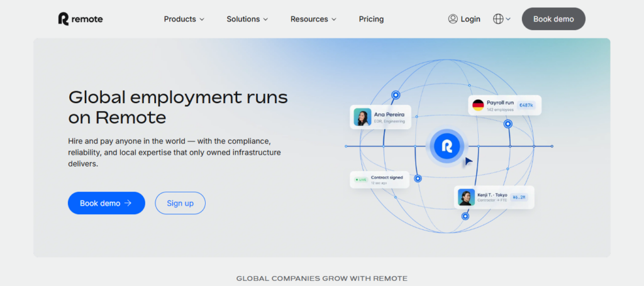This screenshot has height=286, width=644.
Task: Click Global Companies Grow With Remote text
Action: [322, 278]
